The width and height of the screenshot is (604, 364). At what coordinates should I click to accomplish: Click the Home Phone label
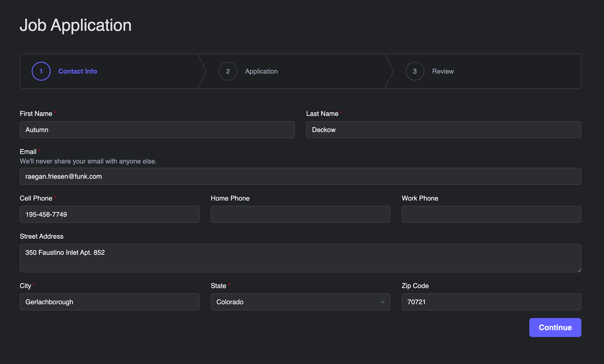coord(230,198)
